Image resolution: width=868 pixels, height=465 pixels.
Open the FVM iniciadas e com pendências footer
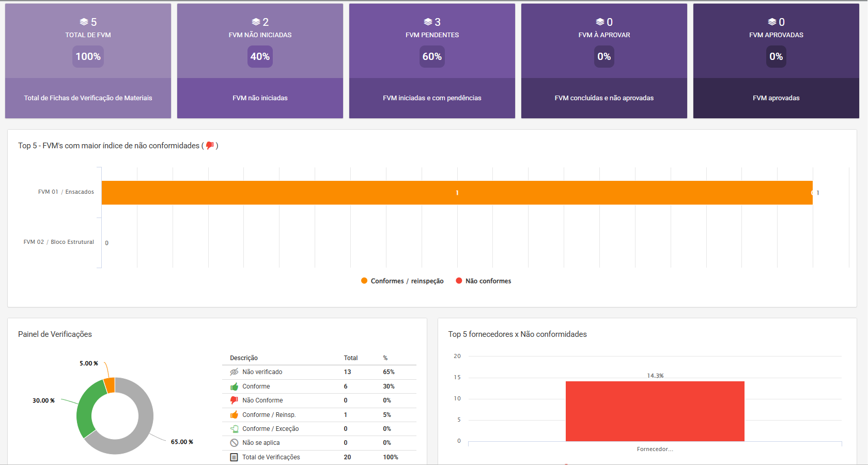point(432,98)
